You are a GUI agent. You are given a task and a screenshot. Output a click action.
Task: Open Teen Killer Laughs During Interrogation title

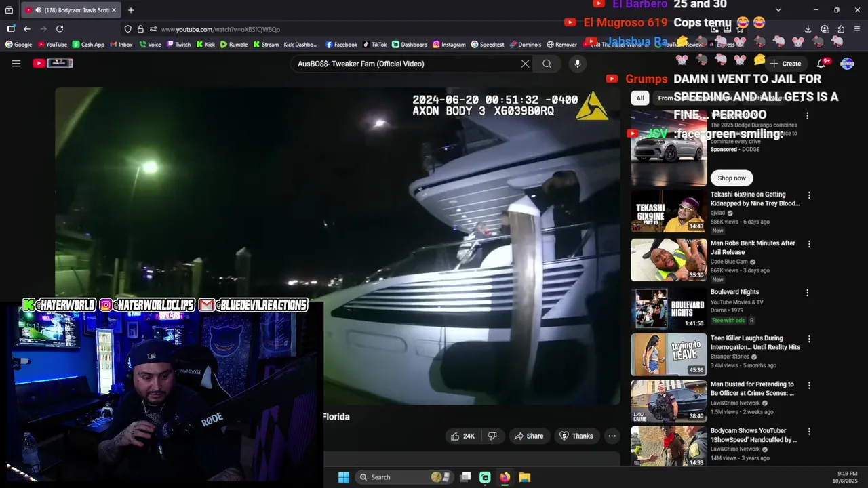pyautogui.click(x=755, y=342)
